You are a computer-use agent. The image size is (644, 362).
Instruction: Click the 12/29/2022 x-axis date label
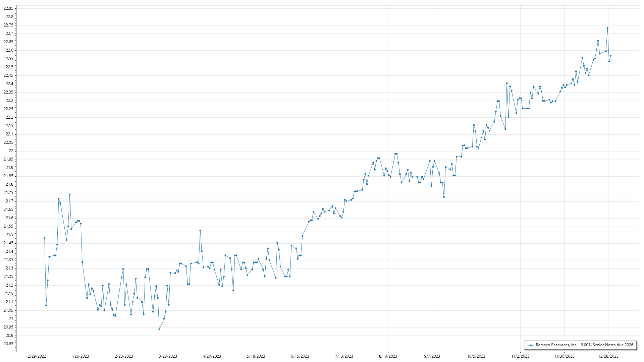point(36,356)
